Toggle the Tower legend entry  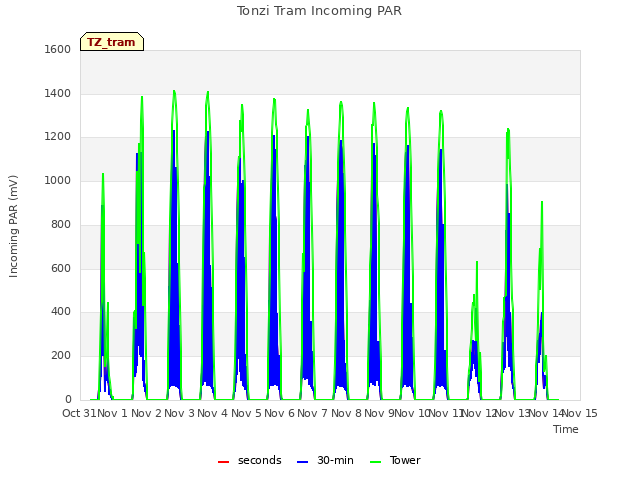point(395,460)
